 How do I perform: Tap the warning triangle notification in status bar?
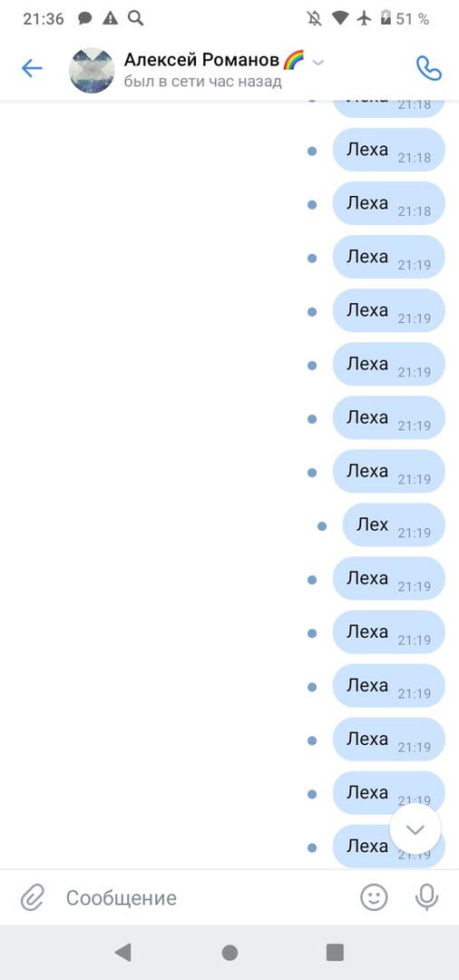110,18
